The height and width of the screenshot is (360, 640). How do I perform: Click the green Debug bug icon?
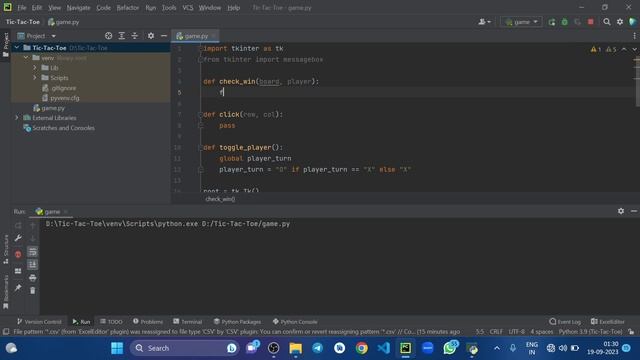point(564,22)
